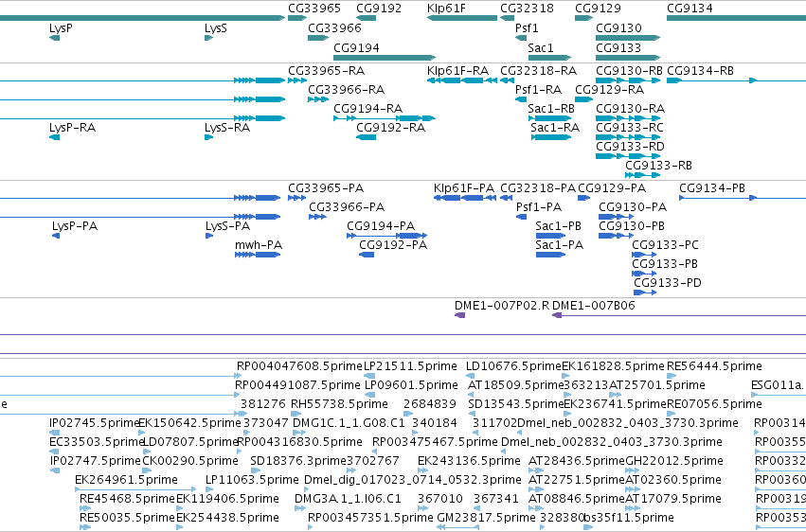The width and height of the screenshot is (806, 532).
Task: Click the mwh-PA coding sequence
Action: (x=258, y=256)
